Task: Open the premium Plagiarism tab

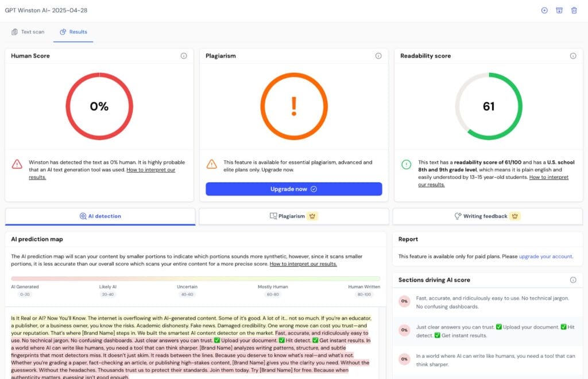Action: [x=294, y=216]
